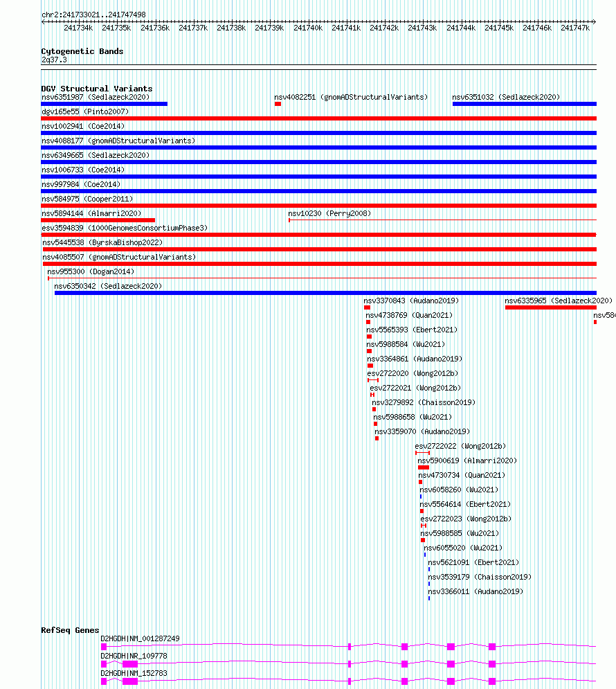Click nsv5621091 (Ebert2021) label
This screenshot has height=689, width=616.
[473, 562]
